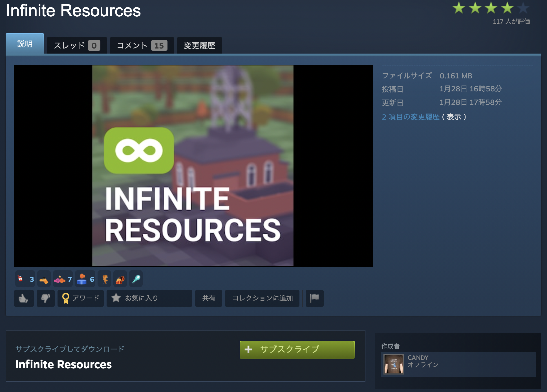The image size is (547, 392).
Task: Click the 共有 share button
Action: (x=209, y=298)
